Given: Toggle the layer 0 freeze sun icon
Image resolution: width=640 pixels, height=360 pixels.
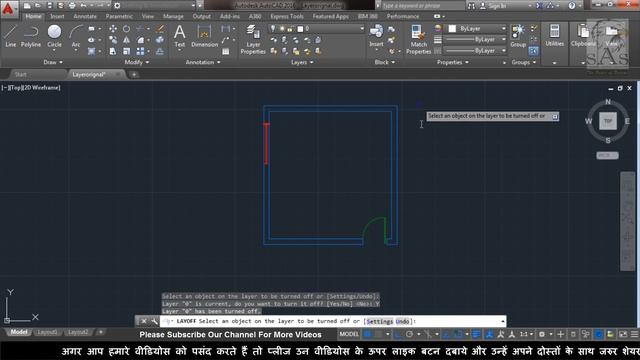Looking at the screenshot, I should 282,29.
